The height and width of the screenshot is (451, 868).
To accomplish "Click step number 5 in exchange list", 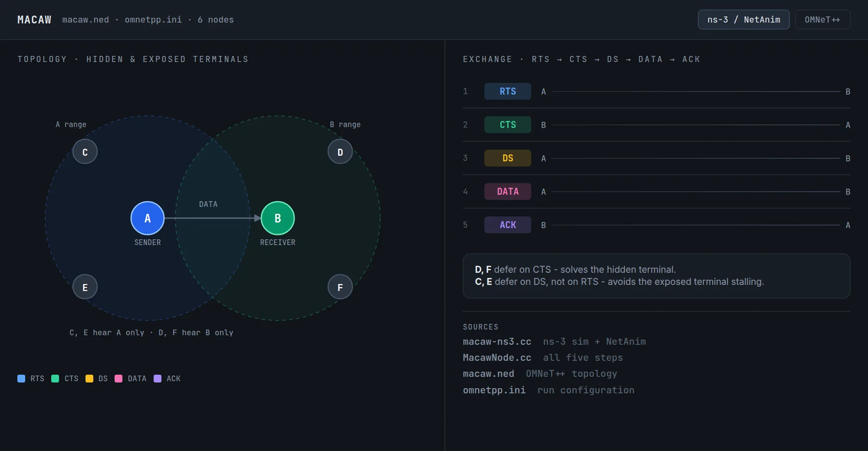I will coord(465,225).
